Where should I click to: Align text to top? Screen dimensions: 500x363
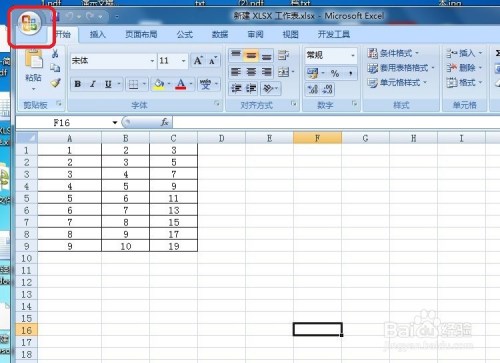236,55
